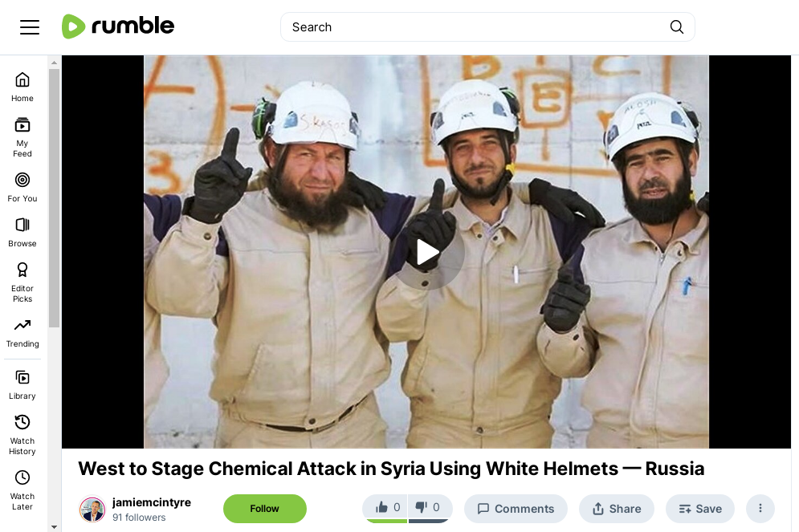Viewport: 799px width, 532px height.
Task: Click the search magnifier icon
Action: 677,27
